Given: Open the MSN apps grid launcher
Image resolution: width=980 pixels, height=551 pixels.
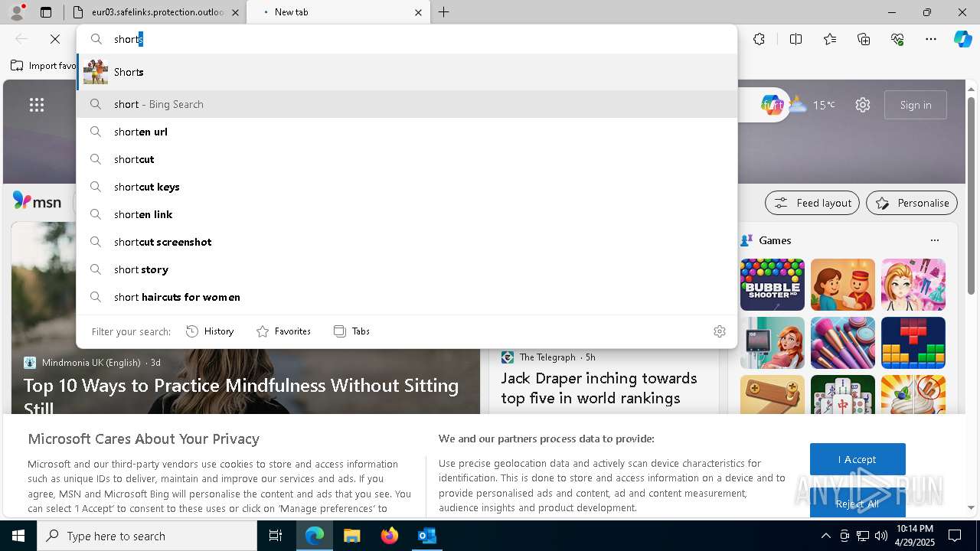Looking at the screenshot, I should 37,105.
